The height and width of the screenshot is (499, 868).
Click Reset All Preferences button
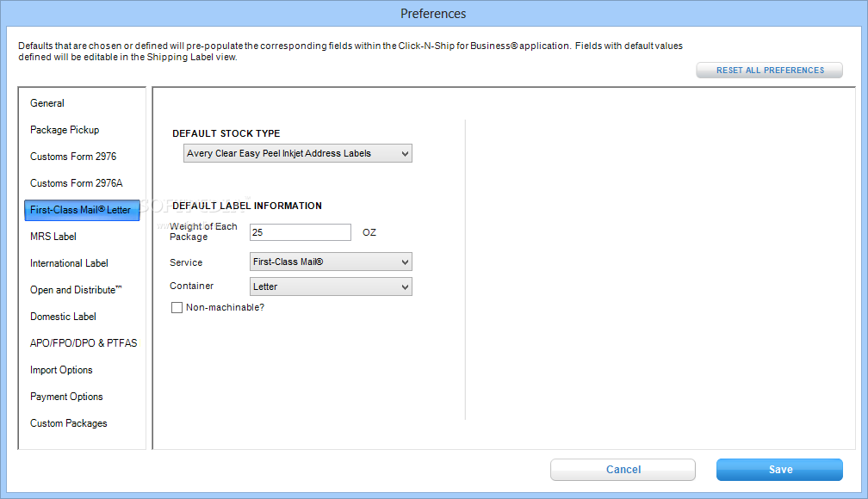770,71
